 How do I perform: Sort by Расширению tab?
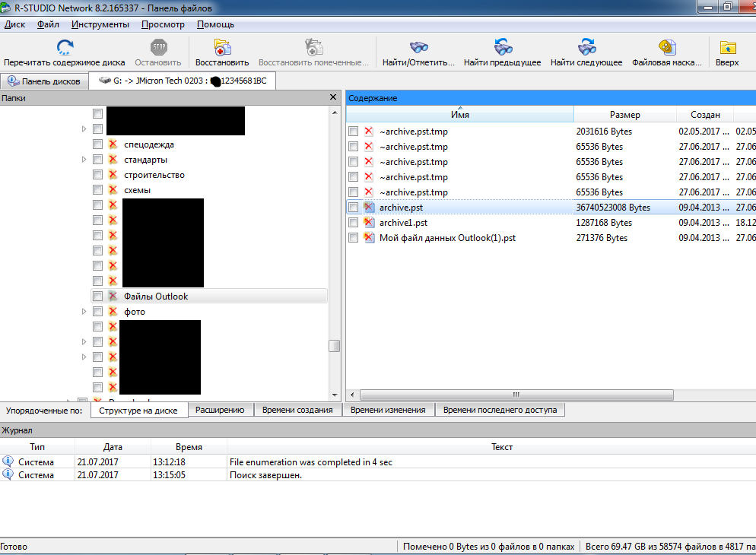[220, 410]
